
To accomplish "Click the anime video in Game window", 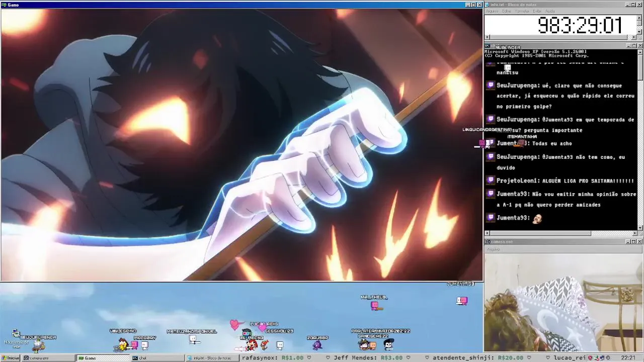I will coord(242,144).
